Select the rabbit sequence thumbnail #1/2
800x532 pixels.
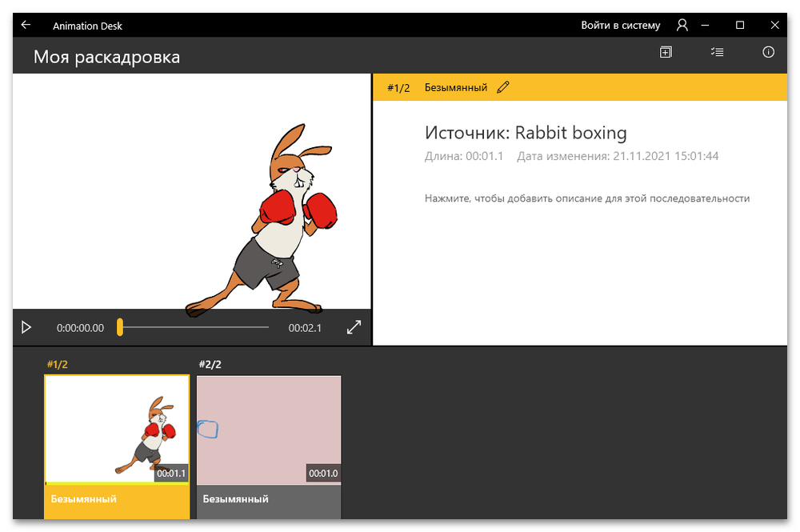(117, 430)
